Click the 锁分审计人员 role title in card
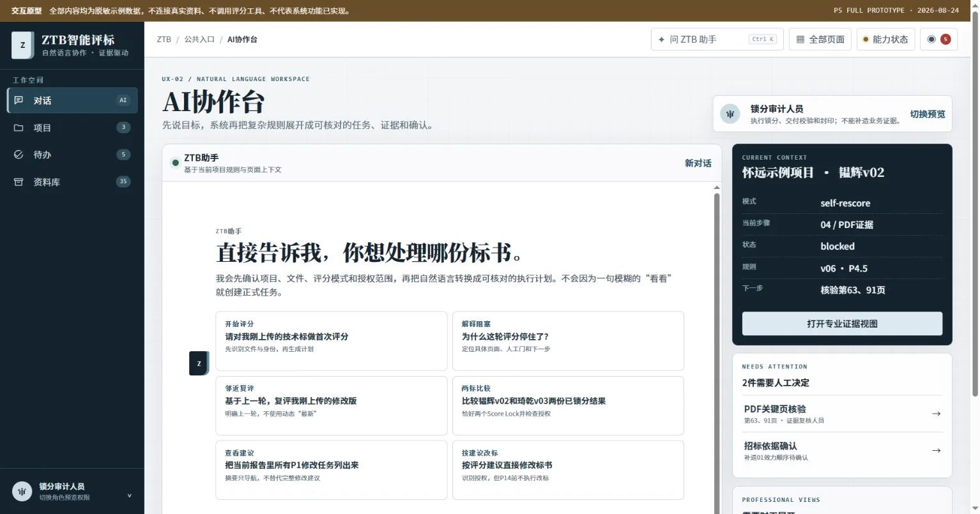Screen dimensions: 980x514 tap(776, 109)
